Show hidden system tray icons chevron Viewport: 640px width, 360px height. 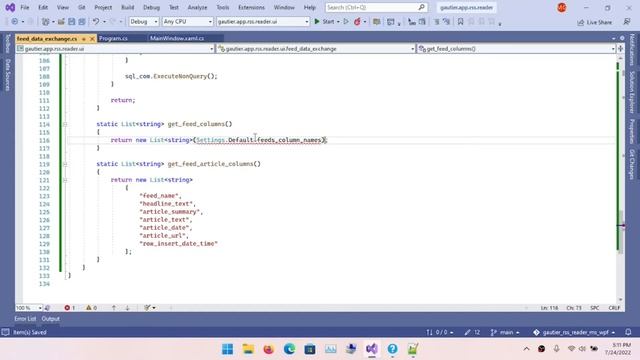pyautogui.click(x=527, y=349)
